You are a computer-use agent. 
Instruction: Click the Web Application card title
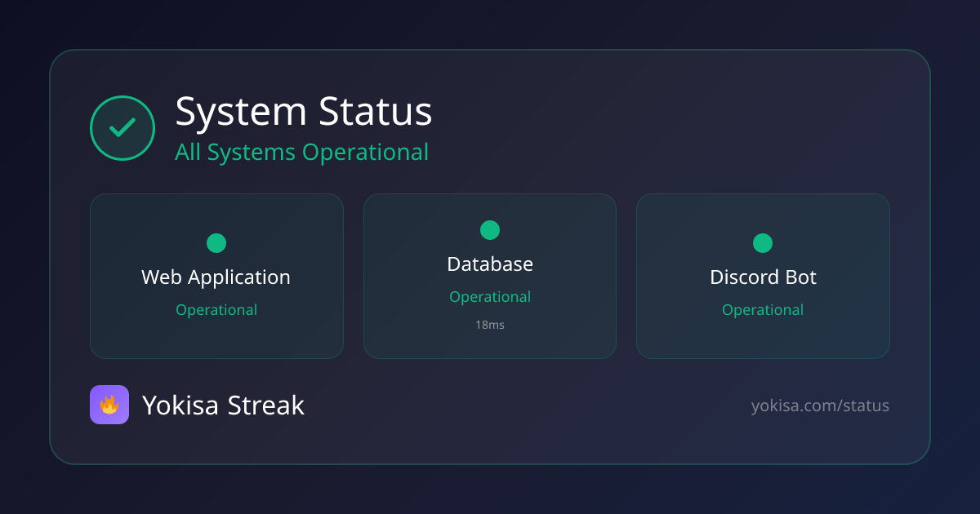point(216,277)
